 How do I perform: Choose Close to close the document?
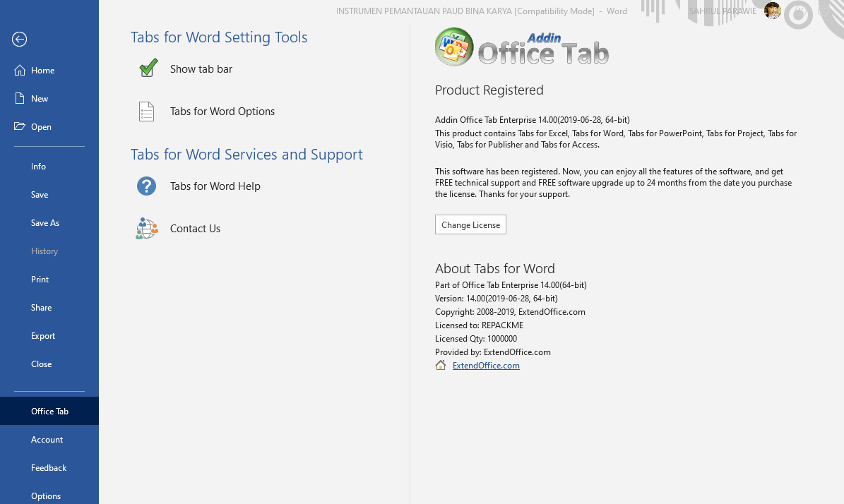(x=49, y=364)
